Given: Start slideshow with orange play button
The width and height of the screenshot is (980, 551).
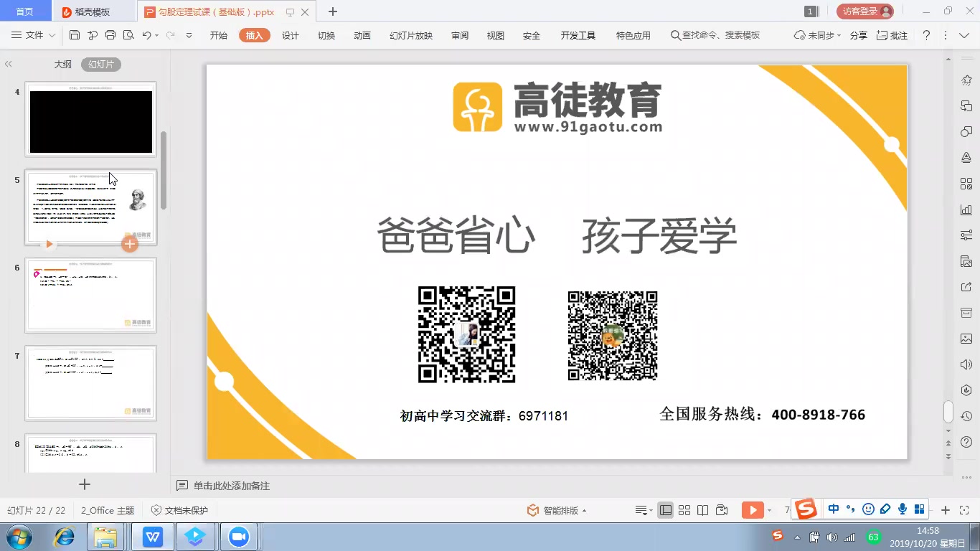Looking at the screenshot, I should point(753,510).
